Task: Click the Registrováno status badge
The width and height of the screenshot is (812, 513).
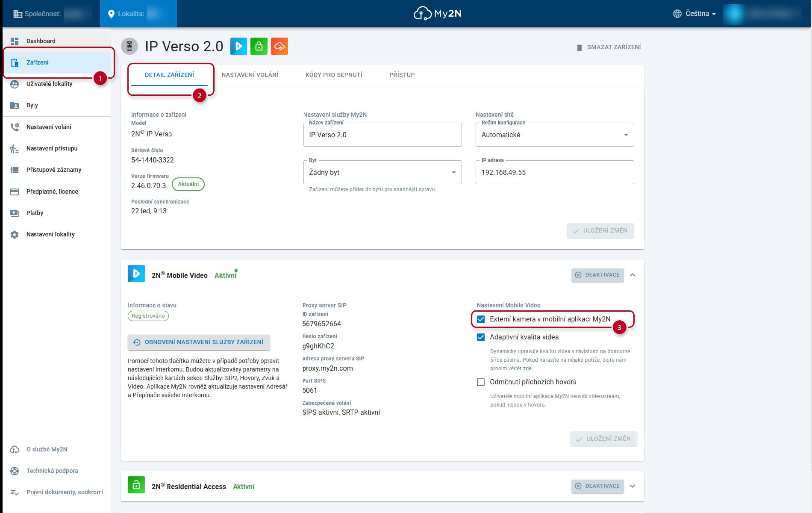Action: [x=148, y=316]
